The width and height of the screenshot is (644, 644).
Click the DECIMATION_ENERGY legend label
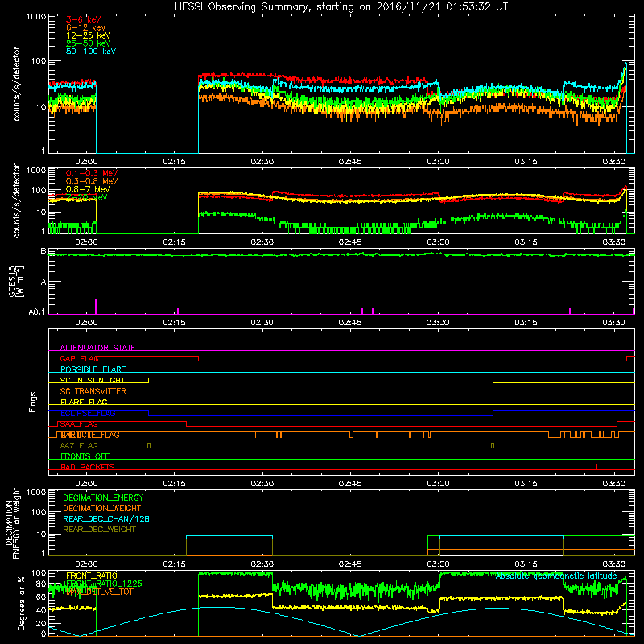pos(103,497)
